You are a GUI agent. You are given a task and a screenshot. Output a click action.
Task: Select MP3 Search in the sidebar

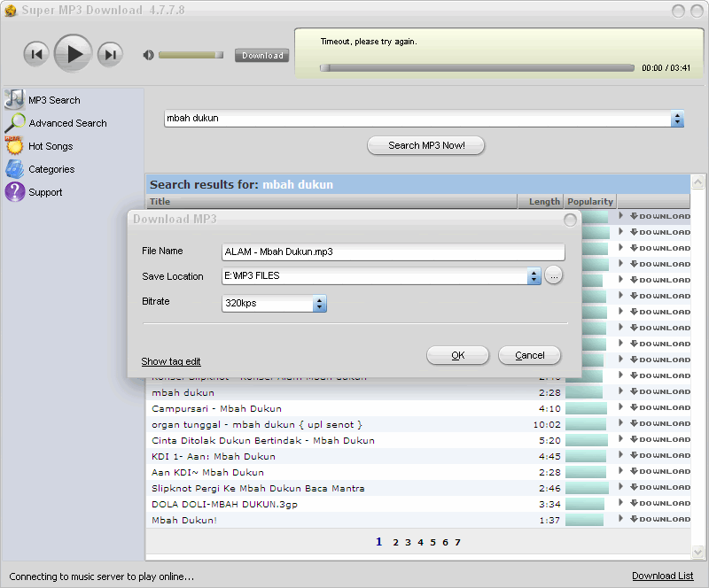(x=53, y=99)
